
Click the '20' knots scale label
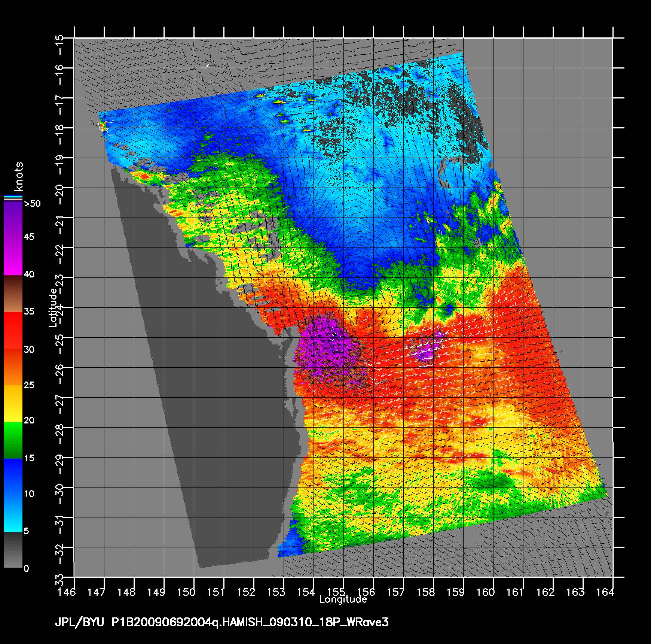[29, 420]
